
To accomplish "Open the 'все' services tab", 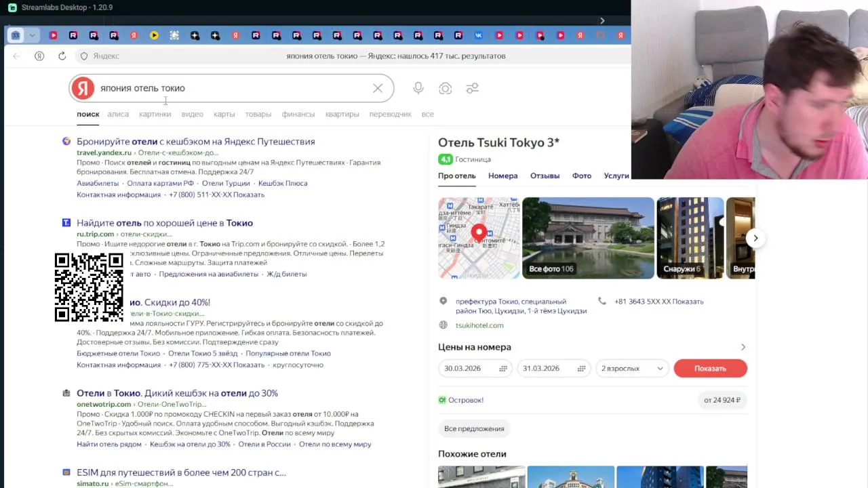I will (428, 114).
